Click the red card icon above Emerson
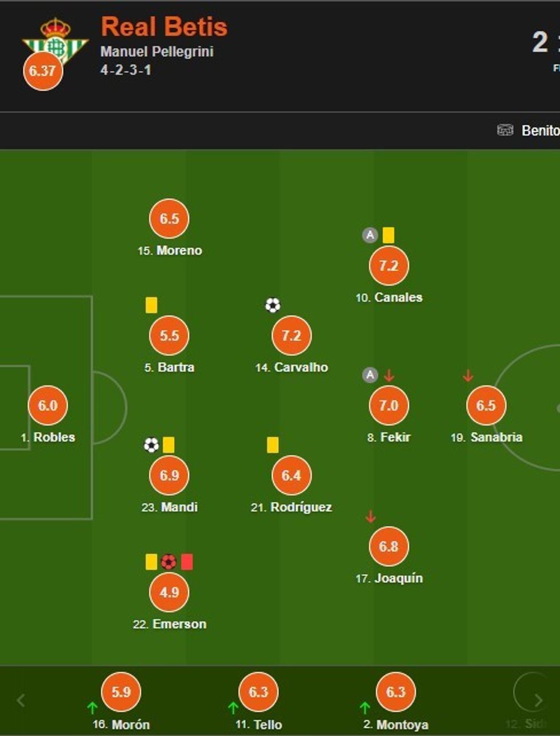Viewport: 560px width, 736px height. point(187,562)
